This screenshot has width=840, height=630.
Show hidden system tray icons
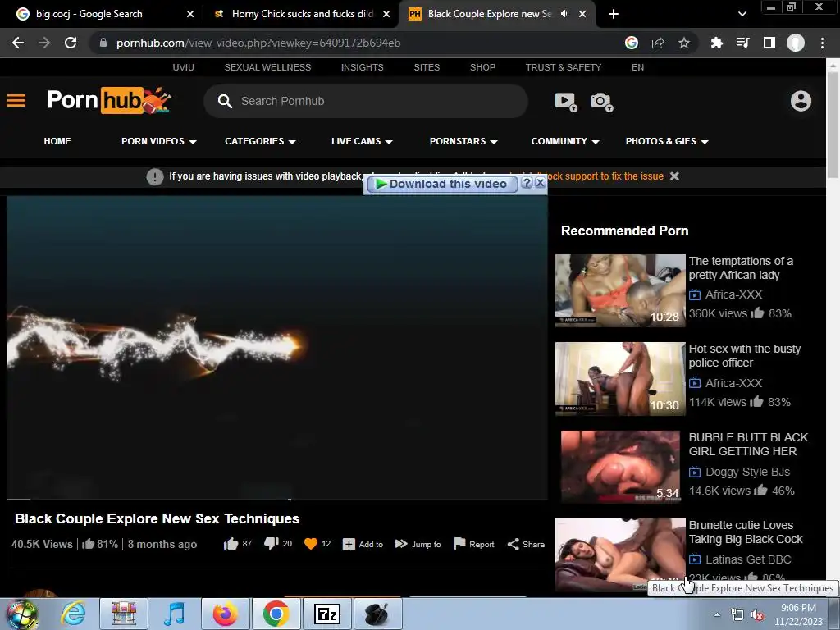(x=717, y=614)
